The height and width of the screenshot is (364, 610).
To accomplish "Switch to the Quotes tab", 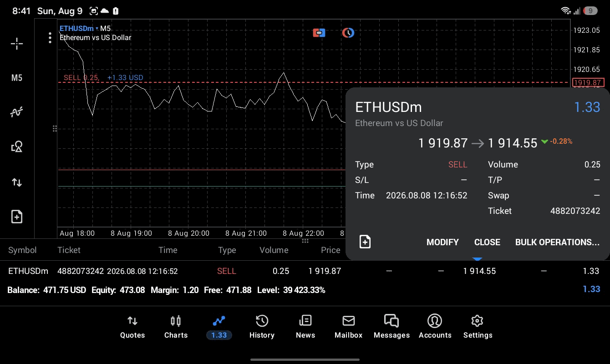I will click(132, 327).
